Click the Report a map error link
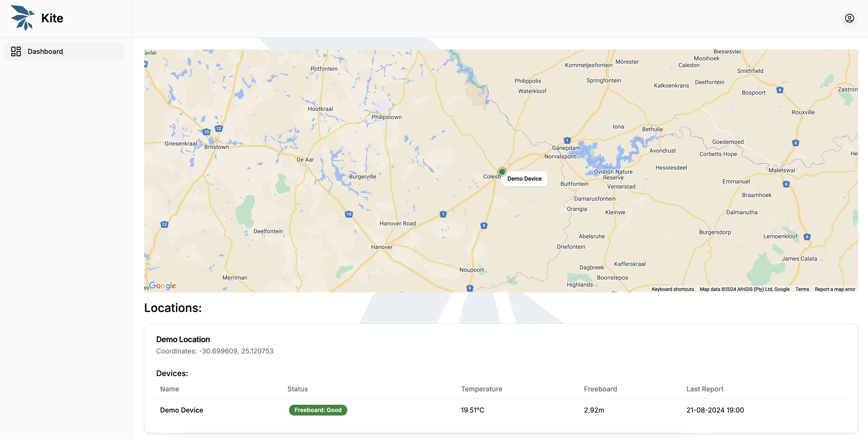868x439 pixels. (x=835, y=289)
